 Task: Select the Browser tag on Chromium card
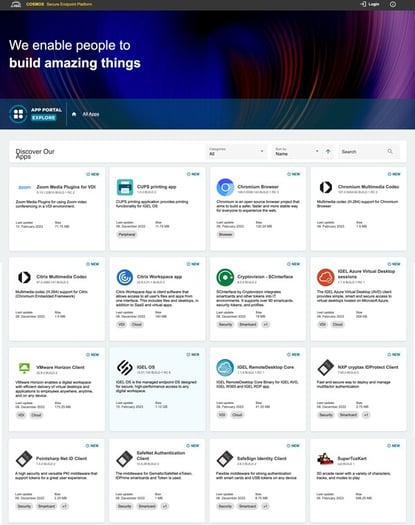tap(225, 235)
